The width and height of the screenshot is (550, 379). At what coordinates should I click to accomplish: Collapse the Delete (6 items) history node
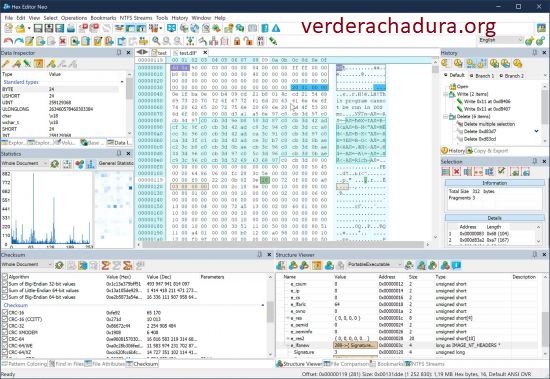click(x=446, y=117)
